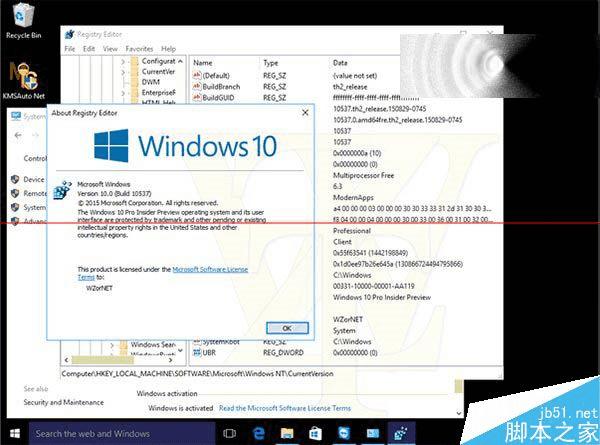Switch to the System window taskbar icon
This screenshot has width=600, height=445.
(373, 434)
